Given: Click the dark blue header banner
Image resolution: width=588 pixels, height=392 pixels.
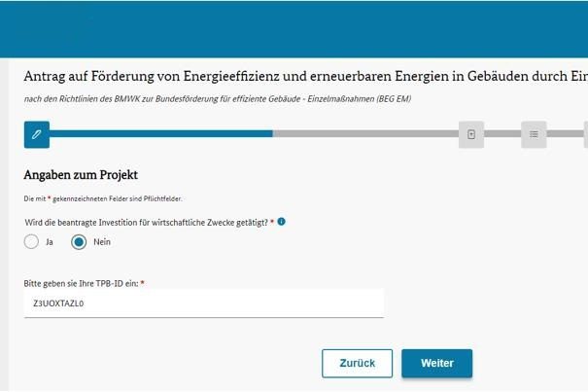Looking at the screenshot, I should tap(294, 29).
